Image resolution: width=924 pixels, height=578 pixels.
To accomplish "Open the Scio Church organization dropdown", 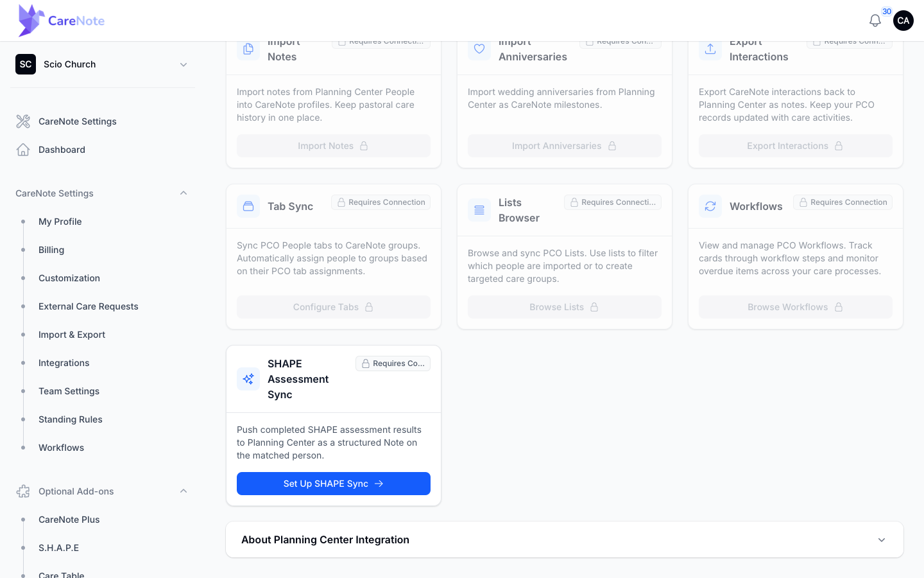I will 103,64.
